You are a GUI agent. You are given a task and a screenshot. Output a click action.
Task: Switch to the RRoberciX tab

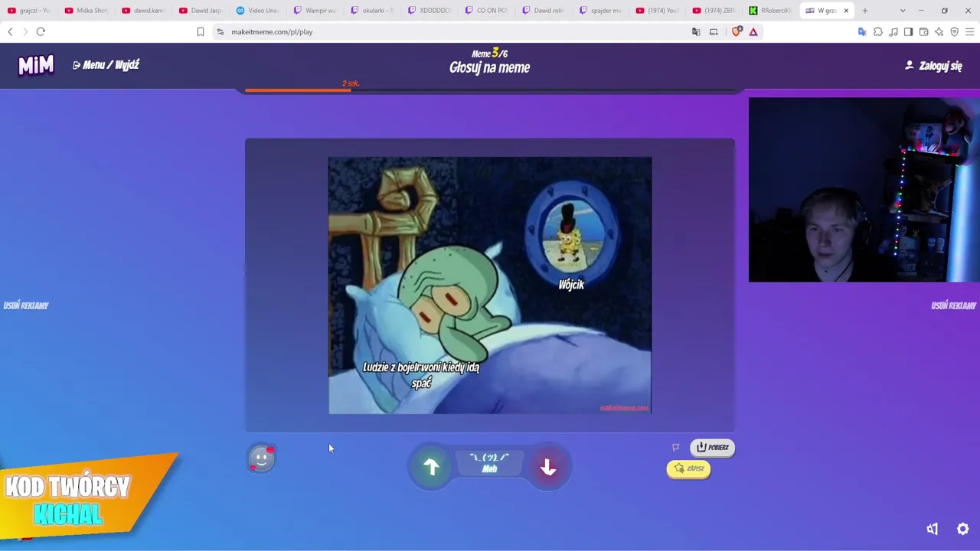tap(771, 11)
